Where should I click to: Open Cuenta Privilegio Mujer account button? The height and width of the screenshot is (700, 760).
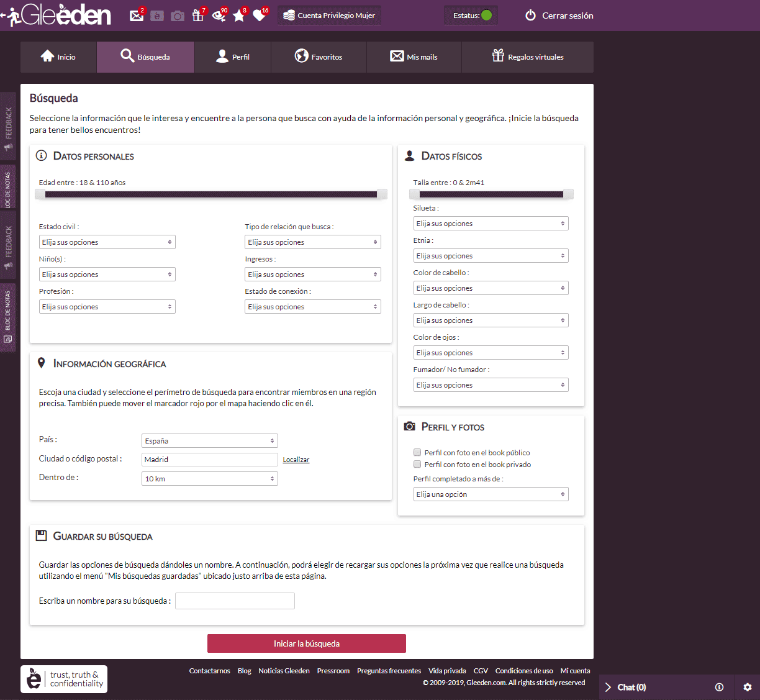pos(330,16)
